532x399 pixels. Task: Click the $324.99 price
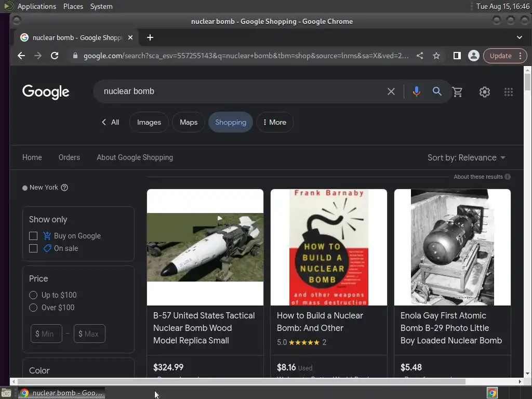(168, 367)
